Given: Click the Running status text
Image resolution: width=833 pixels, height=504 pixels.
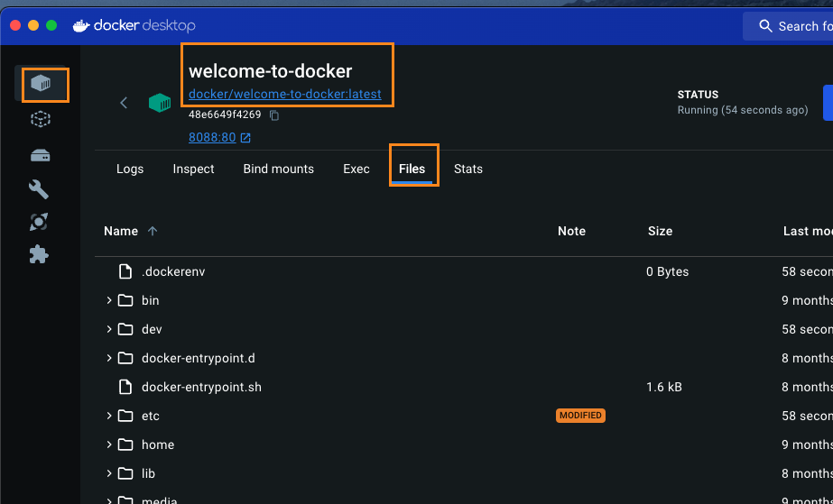Looking at the screenshot, I should pyautogui.click(x=743, y=110).
